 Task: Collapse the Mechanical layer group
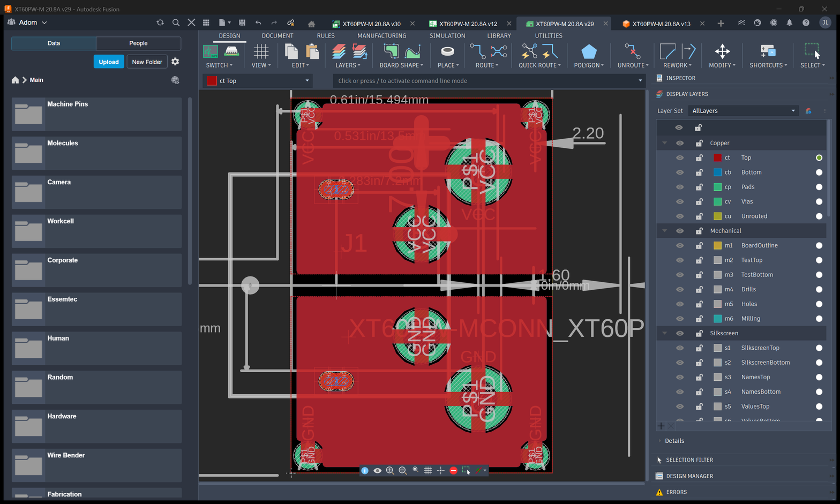664,231
